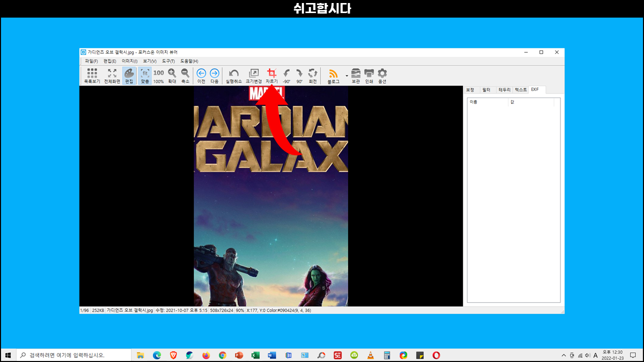Open the 도움말(H) menu
This screenshot has height=362, width=644.
[189, 61]
